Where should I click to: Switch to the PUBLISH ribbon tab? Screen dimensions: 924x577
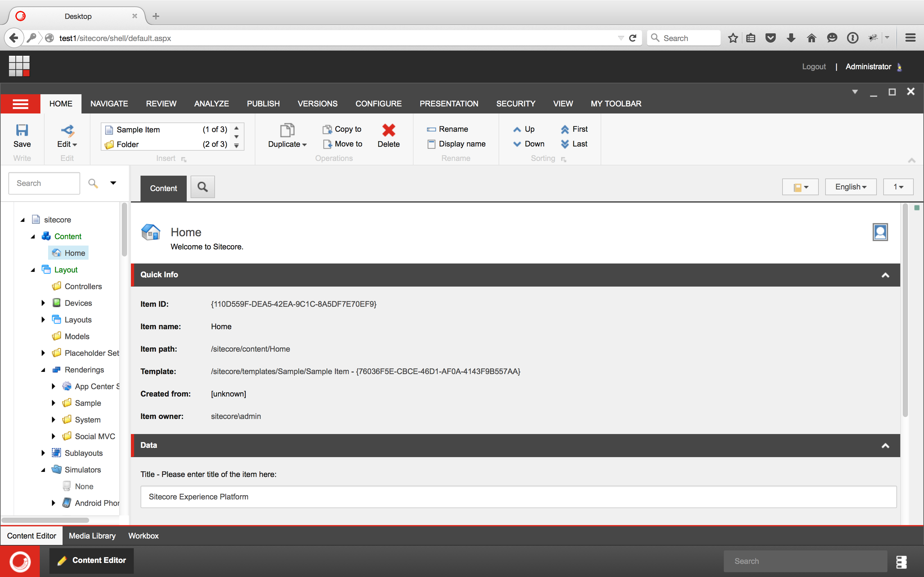pos(263,104)
